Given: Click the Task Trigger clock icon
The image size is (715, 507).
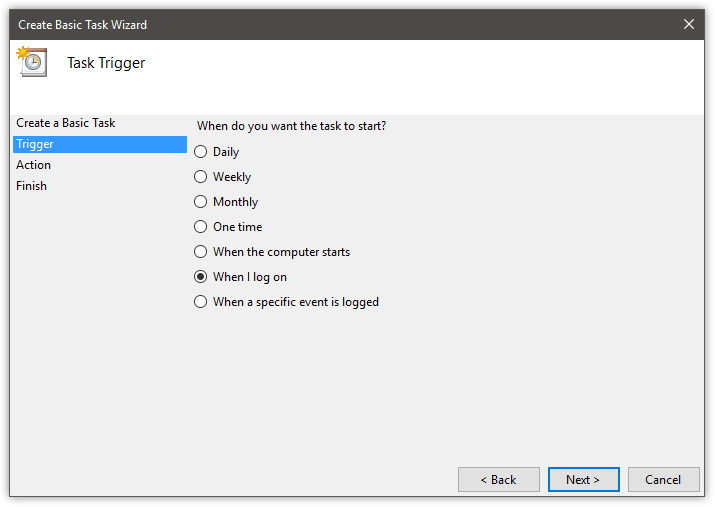Looking at the screenshot, I should coord(32,62).
